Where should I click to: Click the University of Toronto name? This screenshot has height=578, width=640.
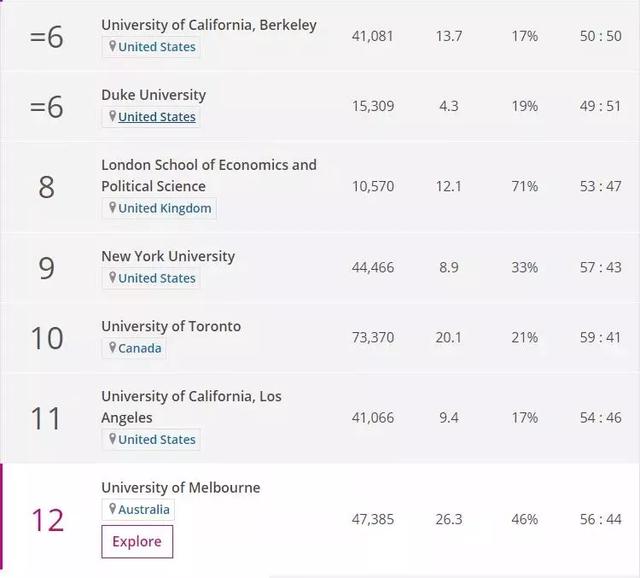click(171, 326)
